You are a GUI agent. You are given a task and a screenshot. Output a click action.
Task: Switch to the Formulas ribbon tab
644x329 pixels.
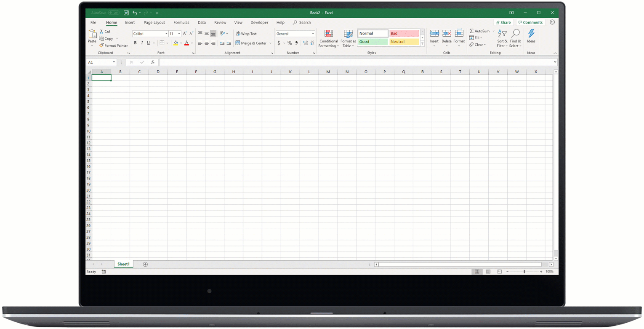[181, 22]
